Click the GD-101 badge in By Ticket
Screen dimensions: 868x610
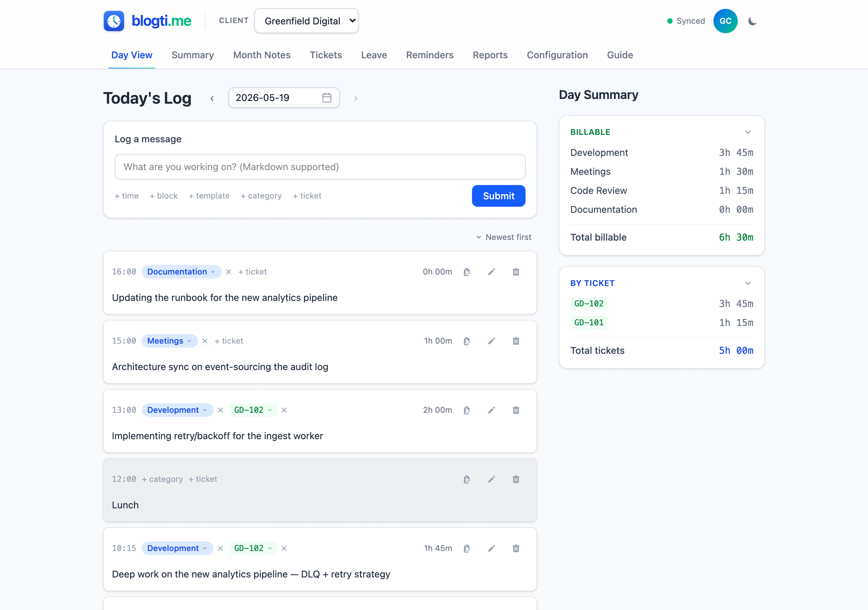click(589, 322)
